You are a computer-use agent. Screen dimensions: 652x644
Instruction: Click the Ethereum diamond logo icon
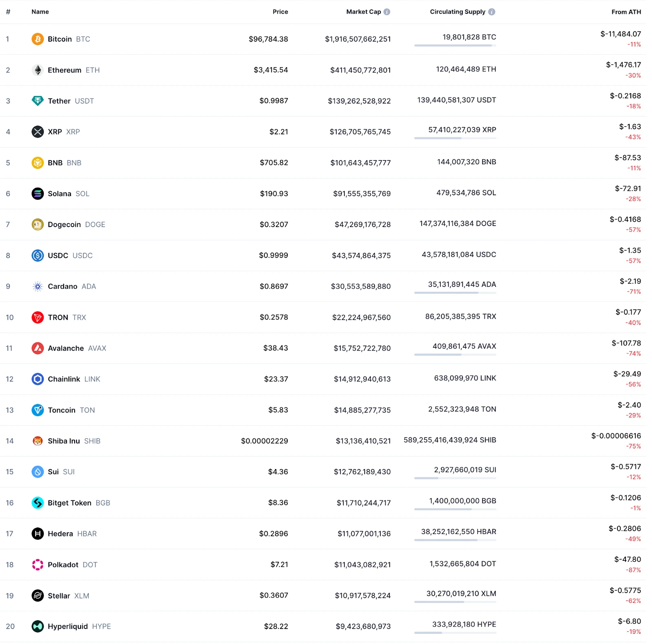coord(37,70)
